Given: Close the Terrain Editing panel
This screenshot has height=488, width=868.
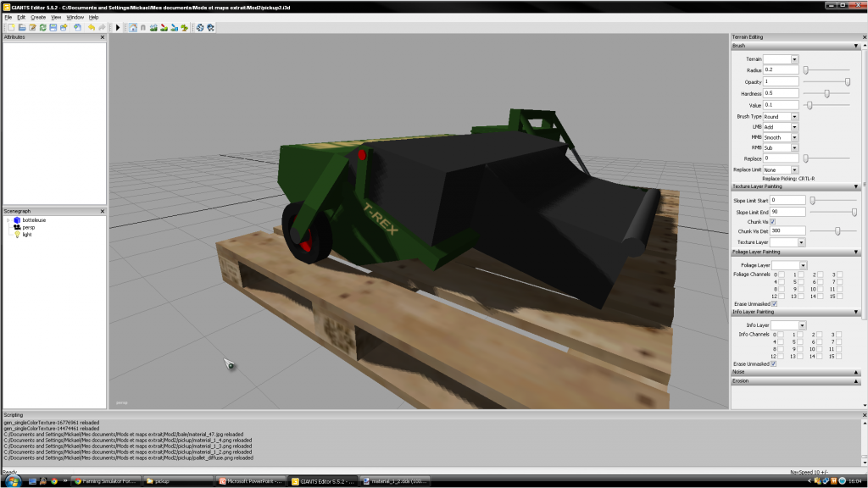Looking at the screenshot, I should 864,37.
